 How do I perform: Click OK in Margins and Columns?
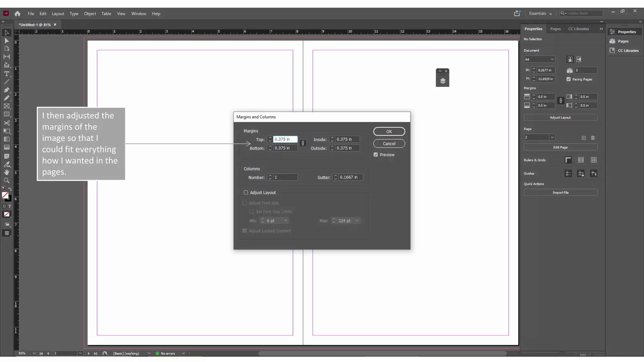pyautogui.click(x=389, y=131)
